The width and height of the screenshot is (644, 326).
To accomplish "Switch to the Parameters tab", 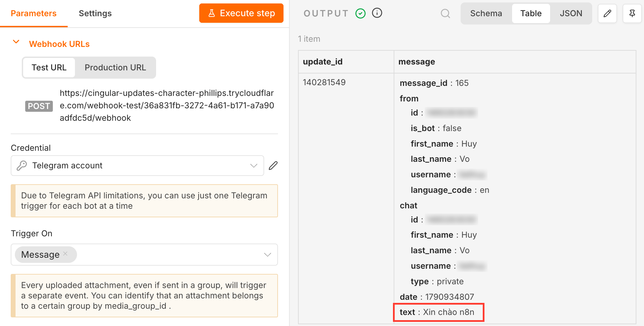I will (33, 13).
